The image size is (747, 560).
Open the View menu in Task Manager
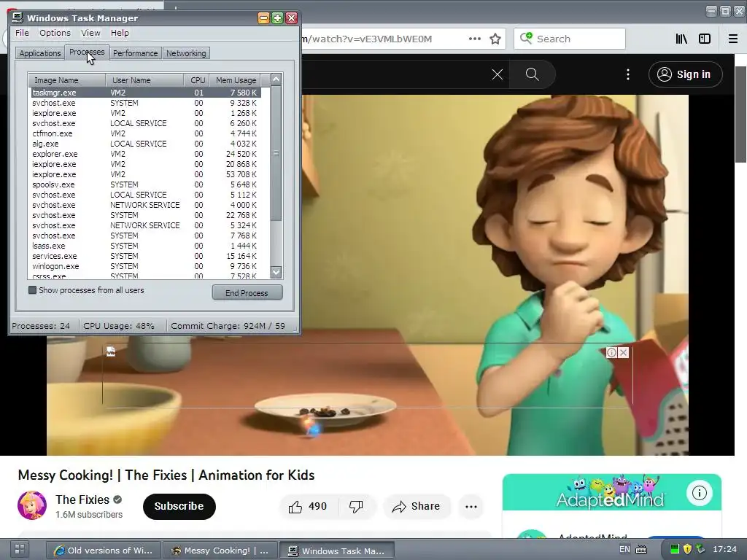pos(90,33)
